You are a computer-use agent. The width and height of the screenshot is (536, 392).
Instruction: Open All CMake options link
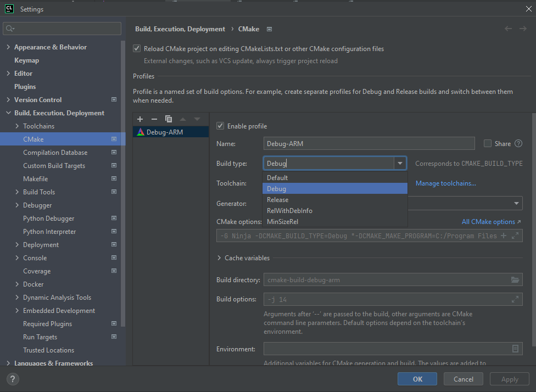coord(491,221)
